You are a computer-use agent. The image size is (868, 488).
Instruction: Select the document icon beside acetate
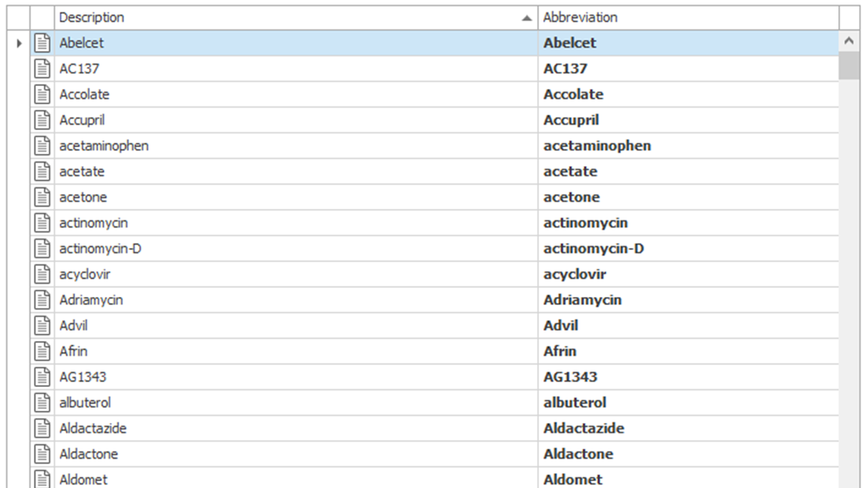coord(43,171)
